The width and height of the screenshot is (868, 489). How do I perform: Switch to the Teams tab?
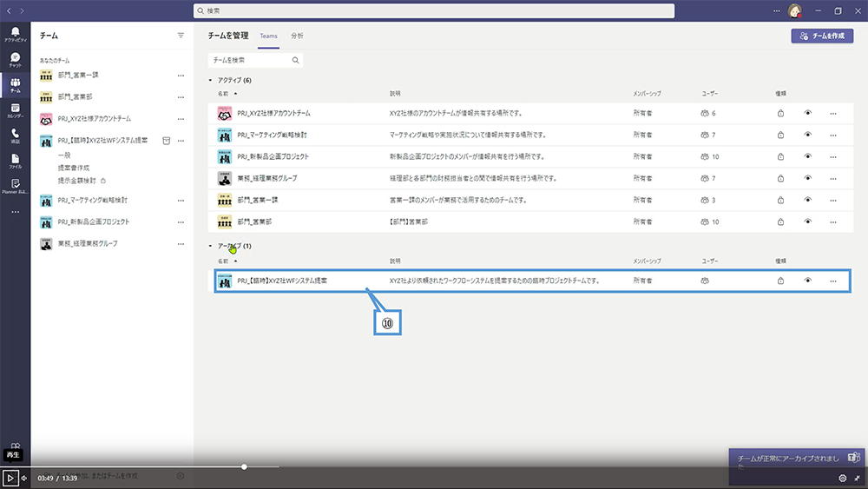tap(268, 36)
